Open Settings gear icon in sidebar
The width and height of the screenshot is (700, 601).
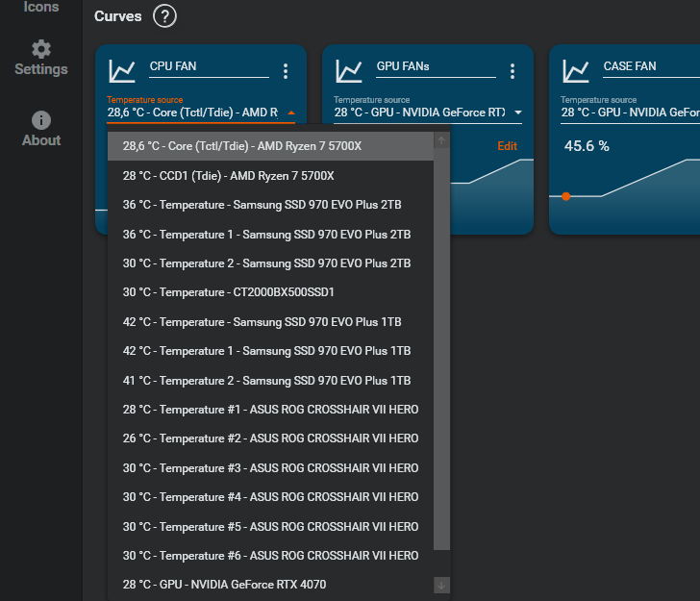pos(41,49)
